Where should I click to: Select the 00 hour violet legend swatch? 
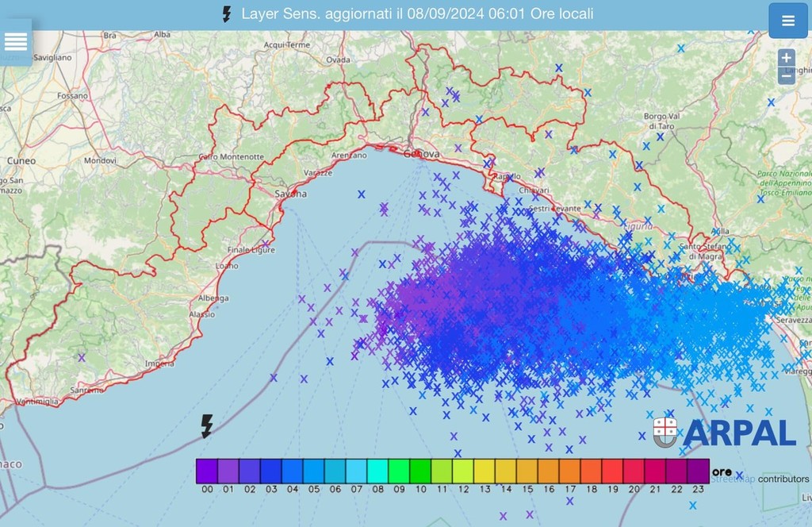pyautogui.click(x=207, y=471)
